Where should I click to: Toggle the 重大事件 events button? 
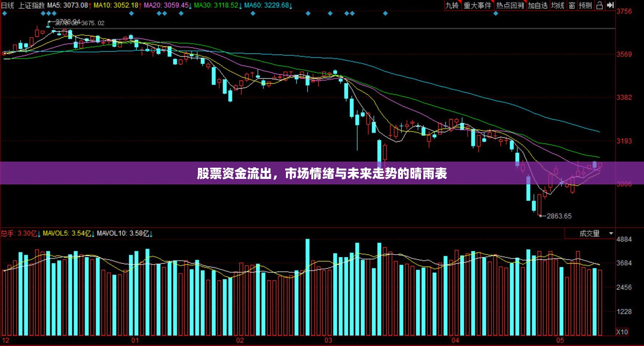pyautogui.click(x=477, y=6)
